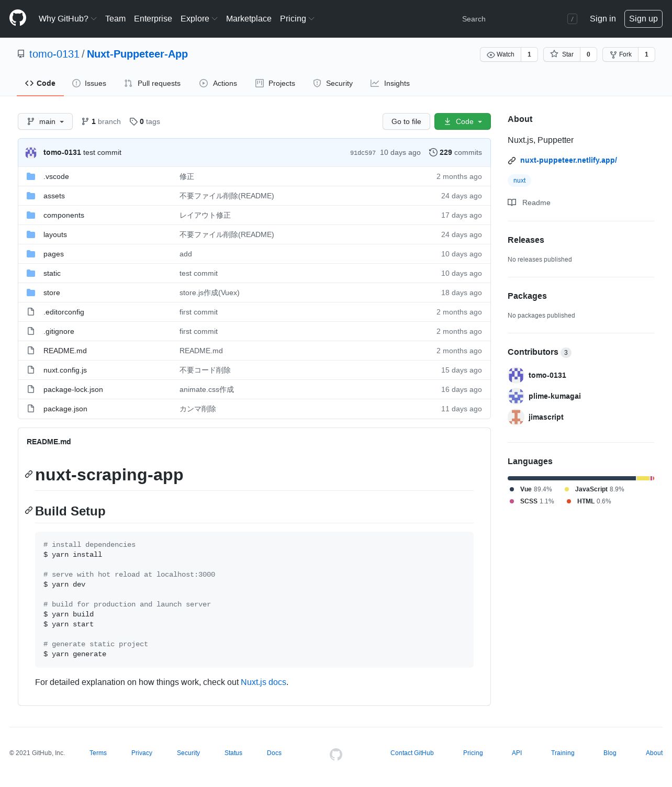Click the .editorconfig file icon
Image resolution: width=672 pixels, height=787 pixels.
(x=31, y=312)
